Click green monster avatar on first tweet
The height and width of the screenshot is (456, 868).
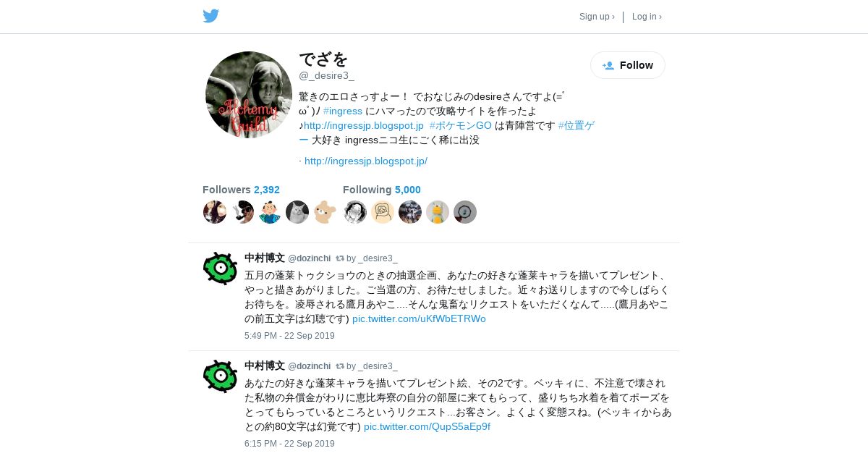click(x=221, y=269)
